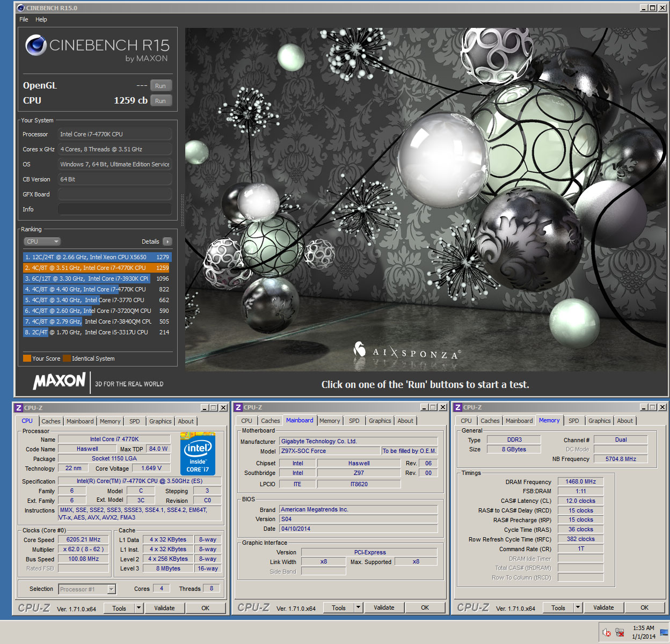Viewport: 670px width, 644px height.
Task: Click the GFX Board field
Action: (x=115, y=194)
